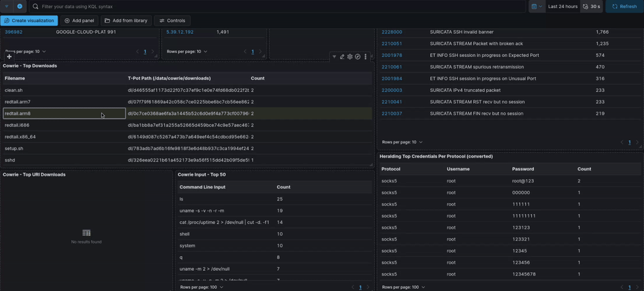Click the pencil edit icon on Cowrie panel

tap(342, 57)
